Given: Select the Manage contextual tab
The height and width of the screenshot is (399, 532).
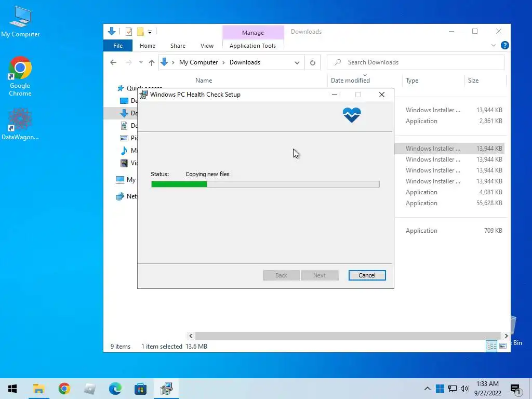Looking at the screenshot, I should pyautogui.click(x=253, y=33).
